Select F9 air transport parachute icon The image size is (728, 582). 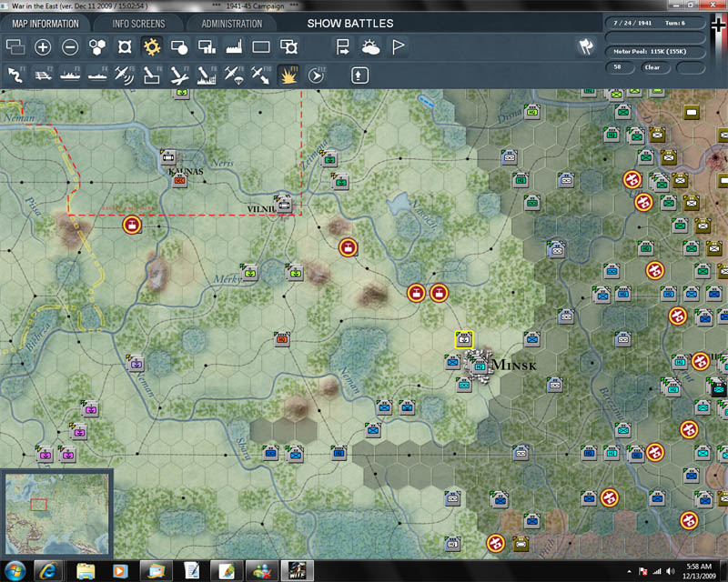tap(234, 75)
